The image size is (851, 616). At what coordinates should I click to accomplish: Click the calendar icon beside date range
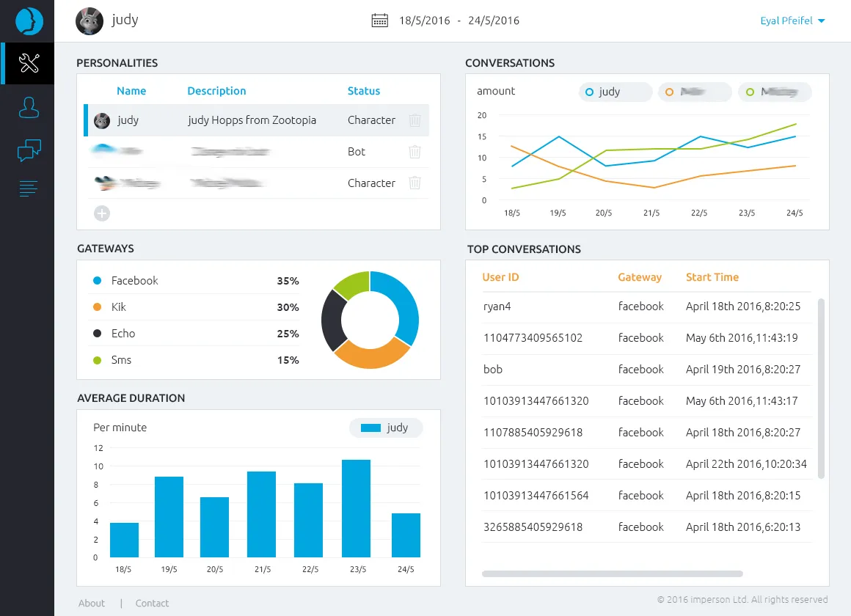(x=379, y=21)
